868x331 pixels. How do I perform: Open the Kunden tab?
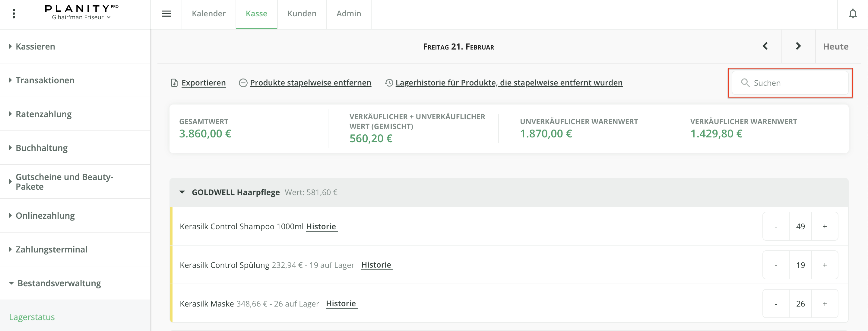click(x=302, y=14)
